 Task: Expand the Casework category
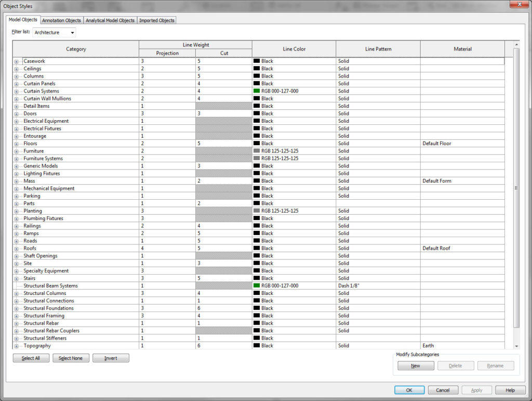[16, 62]
